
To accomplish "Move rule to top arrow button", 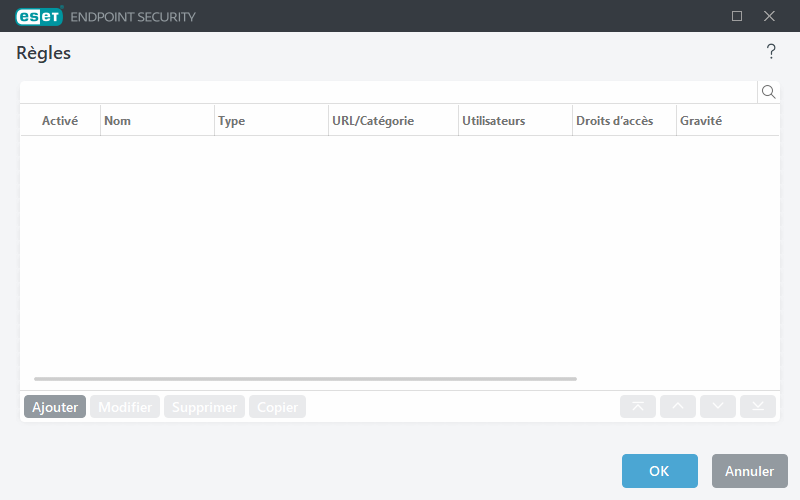I will [x=638, y=407].
